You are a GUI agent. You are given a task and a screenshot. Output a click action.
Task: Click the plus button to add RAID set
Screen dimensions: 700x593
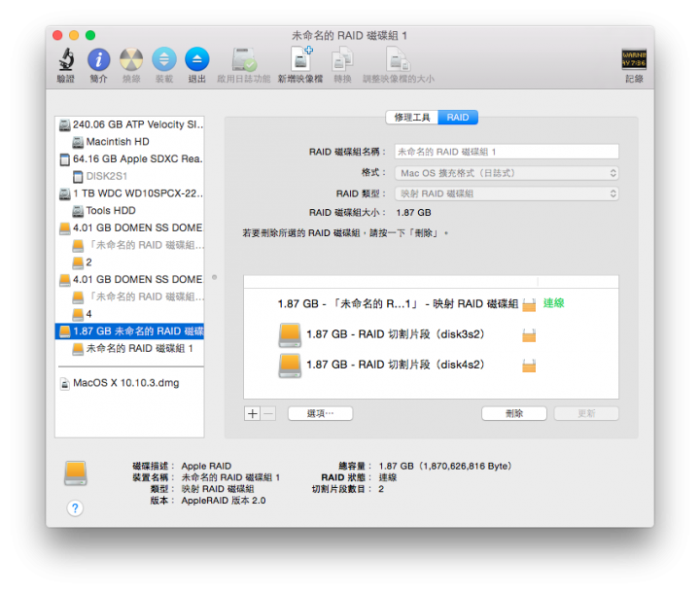point(252,413)
